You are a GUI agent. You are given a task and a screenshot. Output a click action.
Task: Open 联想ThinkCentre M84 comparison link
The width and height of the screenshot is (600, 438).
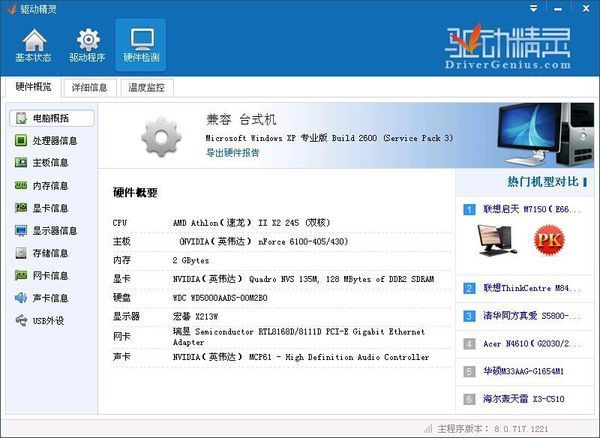[532, 288]
